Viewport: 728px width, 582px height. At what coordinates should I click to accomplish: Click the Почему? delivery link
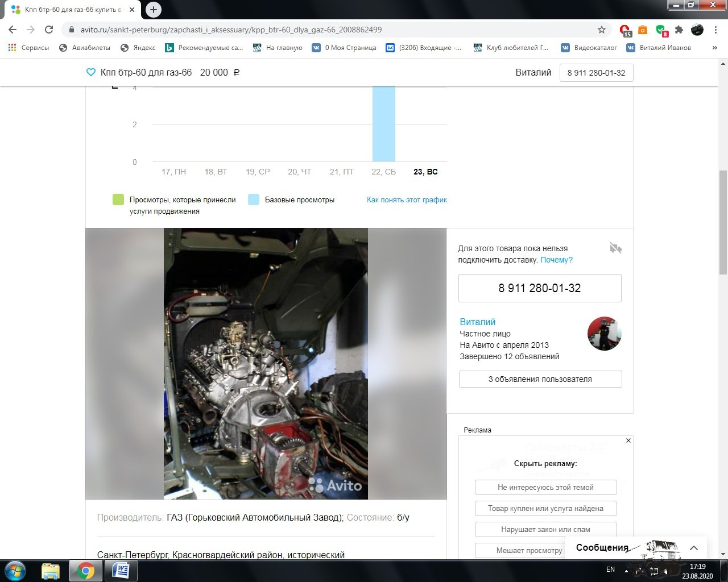point(556,260)
